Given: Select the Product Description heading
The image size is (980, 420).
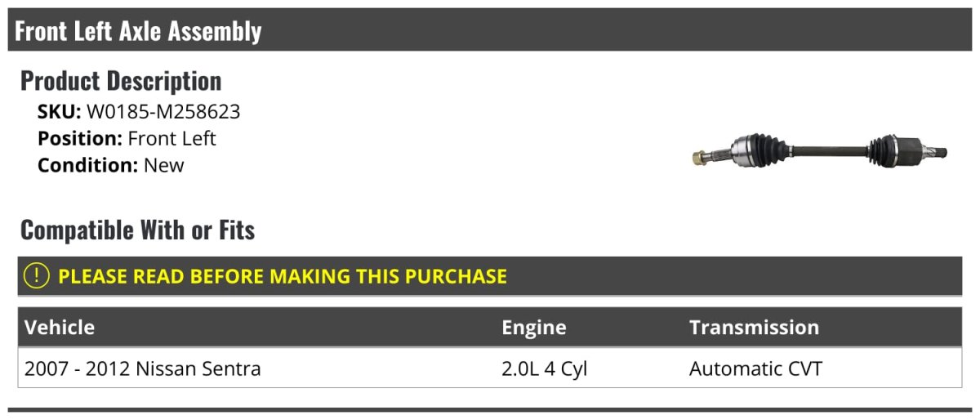Looking at the screenshot, I should (121, 81).
